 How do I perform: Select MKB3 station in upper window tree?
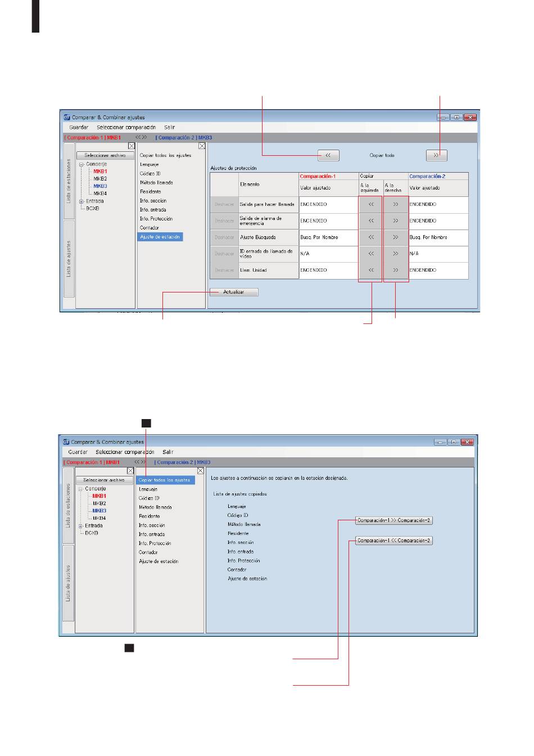(x=100, y=186)
